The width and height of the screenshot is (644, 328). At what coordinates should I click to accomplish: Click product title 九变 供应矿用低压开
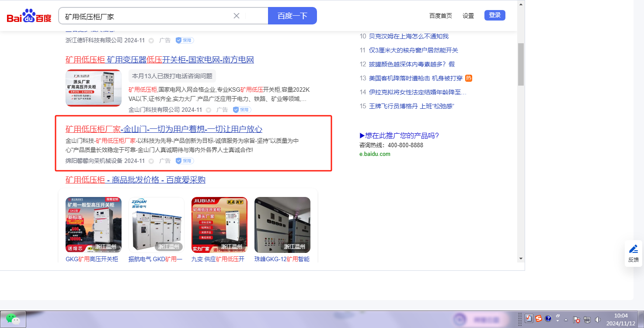218,259
